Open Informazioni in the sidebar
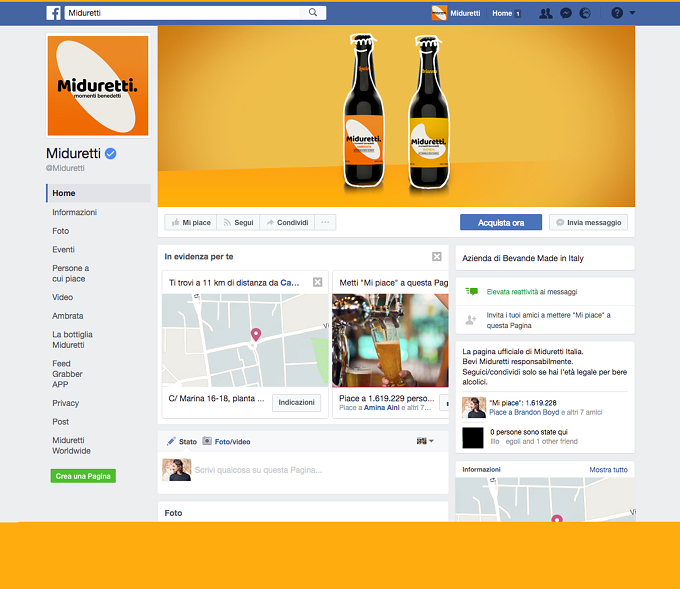680x589 pixels. tap(75, 212)
